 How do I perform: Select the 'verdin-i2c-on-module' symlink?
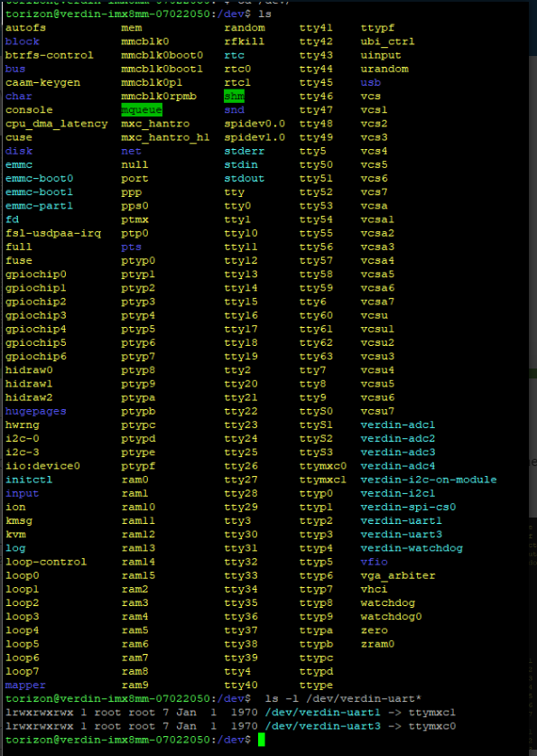429,480
